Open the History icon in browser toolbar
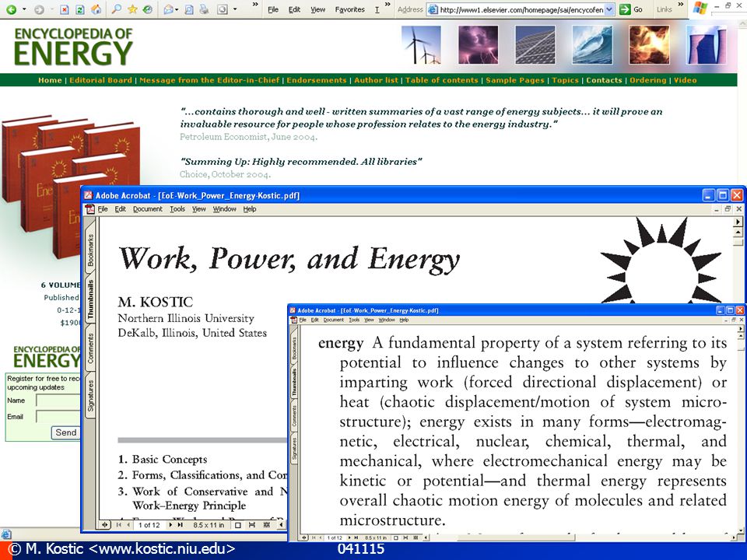Screen dimensions: 747x560 (147, 9)
